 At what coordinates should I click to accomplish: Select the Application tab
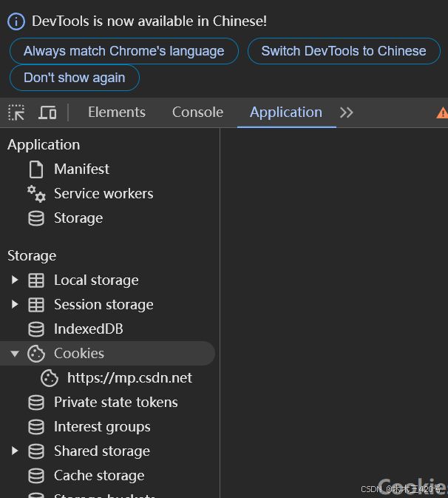tap(286, 112)
